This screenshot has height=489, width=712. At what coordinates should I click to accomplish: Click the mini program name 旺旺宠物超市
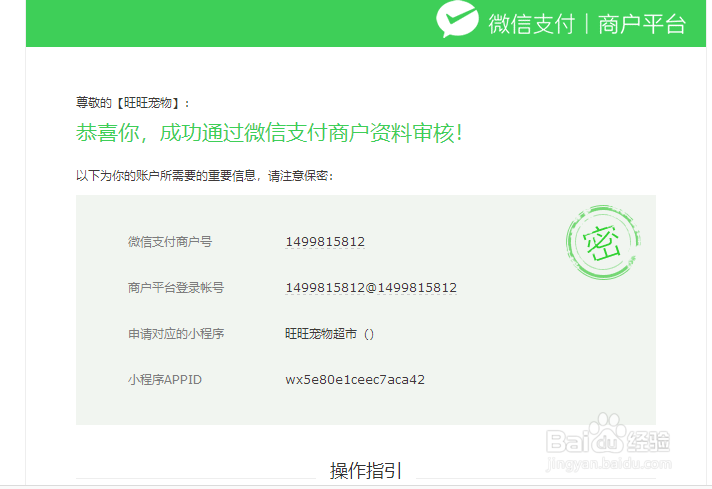coord(321,334)
